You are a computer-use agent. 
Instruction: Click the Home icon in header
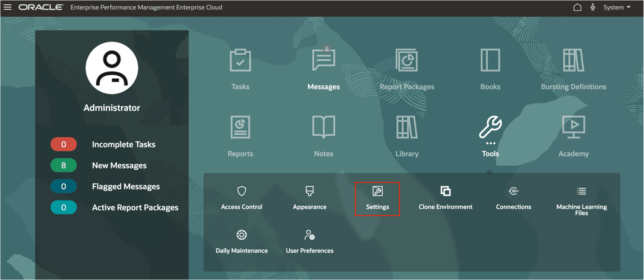click(578, 7)
